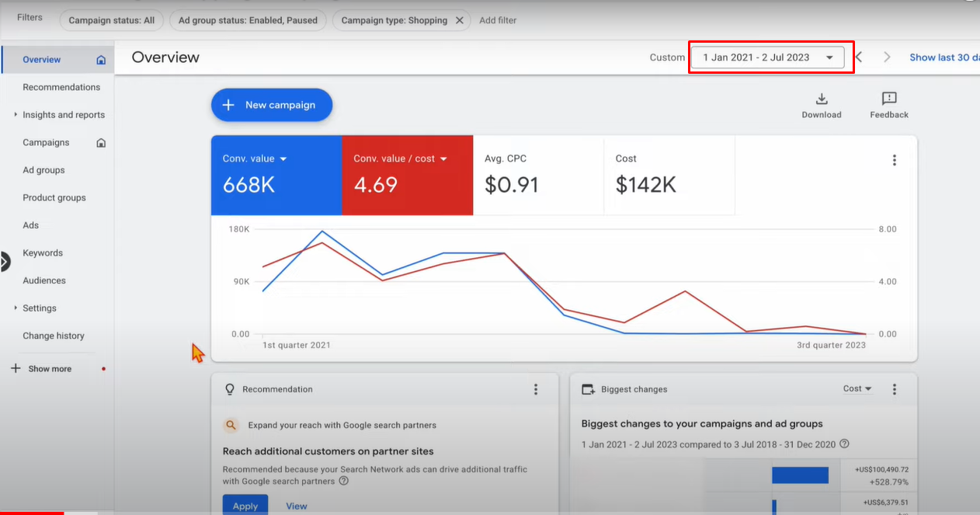Click the View link in Recommendation card
980x515 pixels.
tap(297, 506)
